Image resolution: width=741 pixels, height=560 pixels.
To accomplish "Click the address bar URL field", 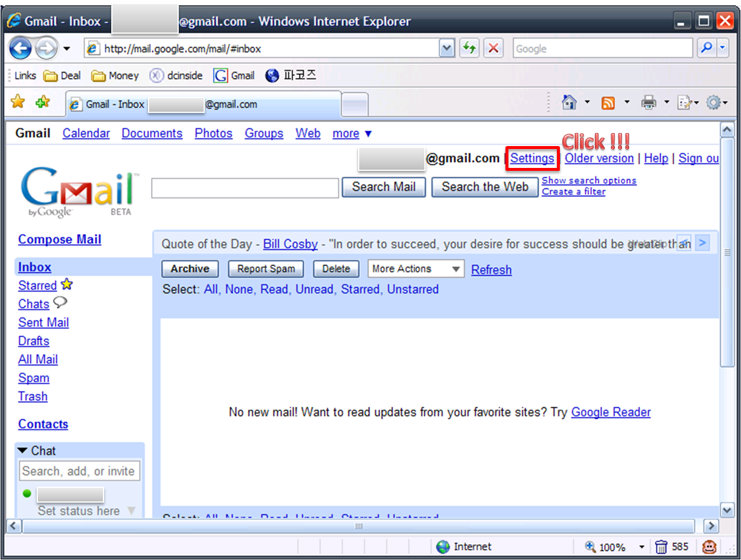I will (262, 48).
